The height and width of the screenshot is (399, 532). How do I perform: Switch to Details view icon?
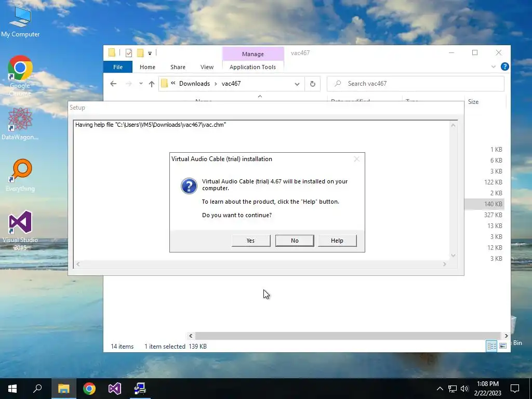click(491, 346)
